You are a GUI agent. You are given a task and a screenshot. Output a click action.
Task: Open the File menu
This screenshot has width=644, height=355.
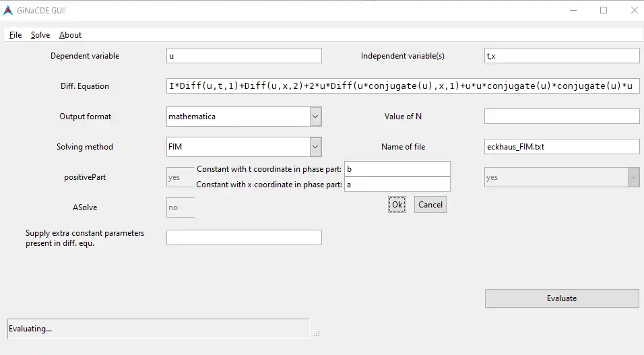(15, 35)
